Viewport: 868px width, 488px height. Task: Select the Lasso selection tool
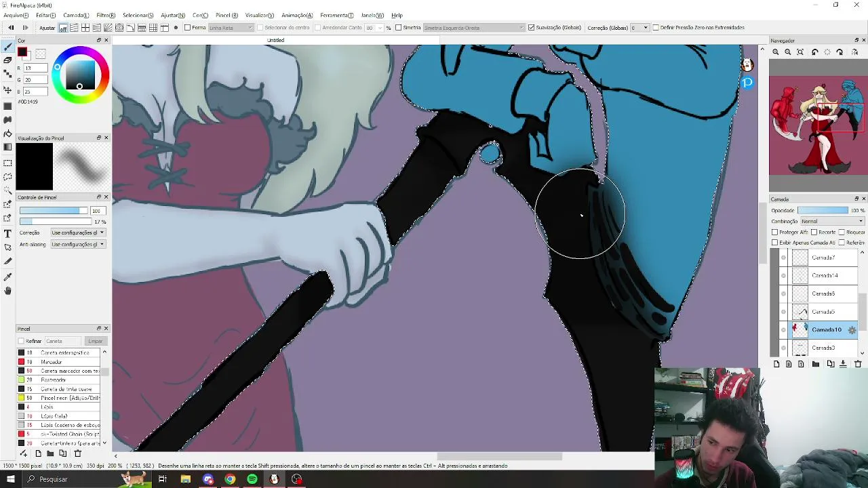pos(7,176)
